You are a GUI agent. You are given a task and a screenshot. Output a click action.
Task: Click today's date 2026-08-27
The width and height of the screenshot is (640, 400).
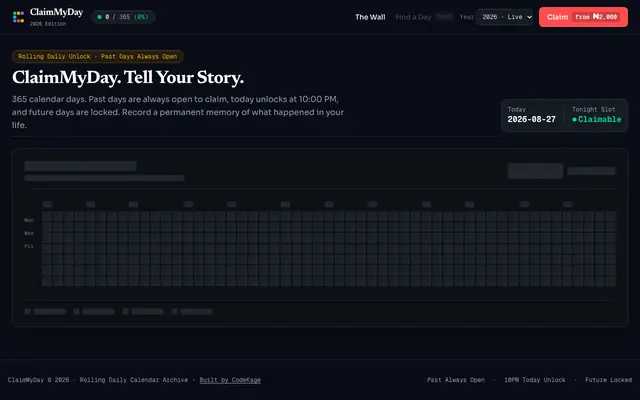point(531,119)
